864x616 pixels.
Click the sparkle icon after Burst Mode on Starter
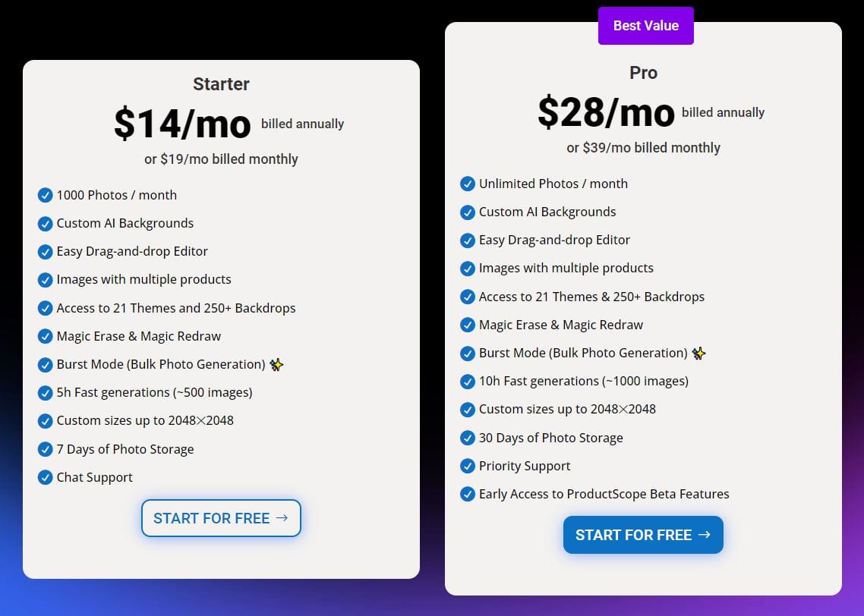tap(276, 365)
